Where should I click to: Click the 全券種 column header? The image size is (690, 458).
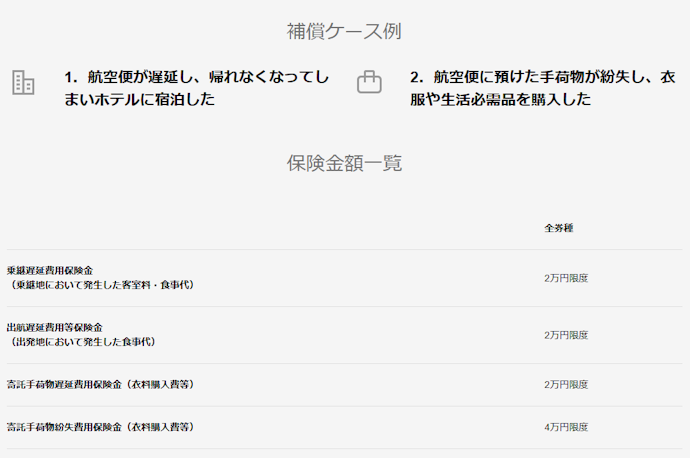tap(558, 228)
